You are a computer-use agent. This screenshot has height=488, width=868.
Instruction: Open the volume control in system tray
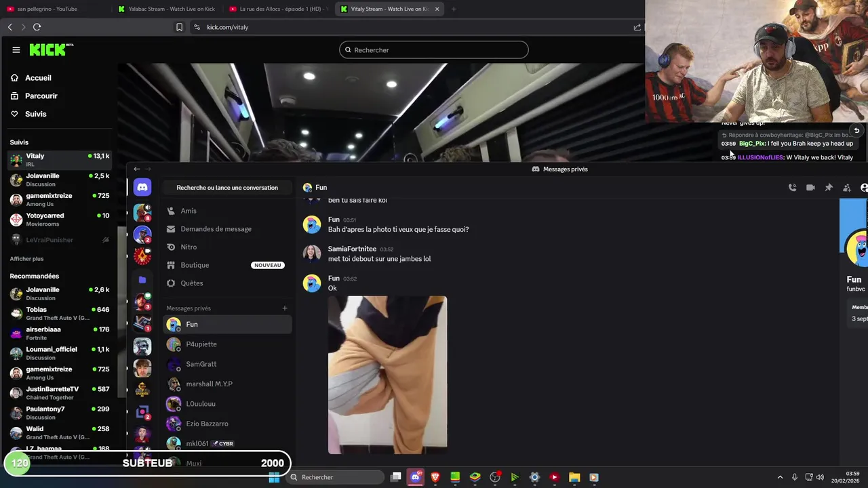coord(820,477)
